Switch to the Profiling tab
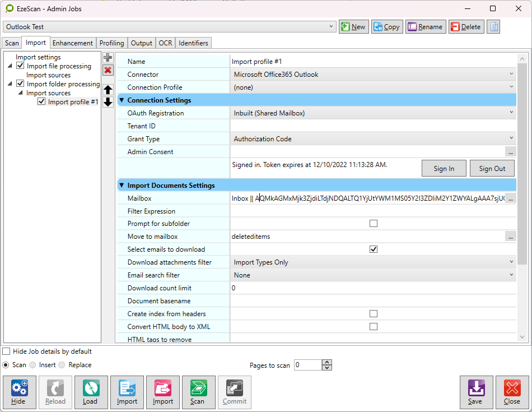This screenshot has width=532, height=412. (x=111, y=43)
